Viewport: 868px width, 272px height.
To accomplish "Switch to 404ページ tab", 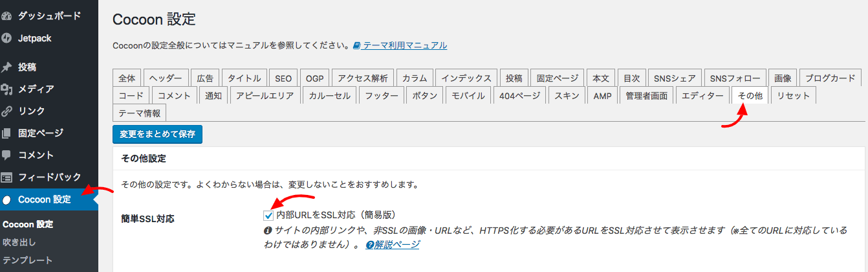I will point(520,96).
